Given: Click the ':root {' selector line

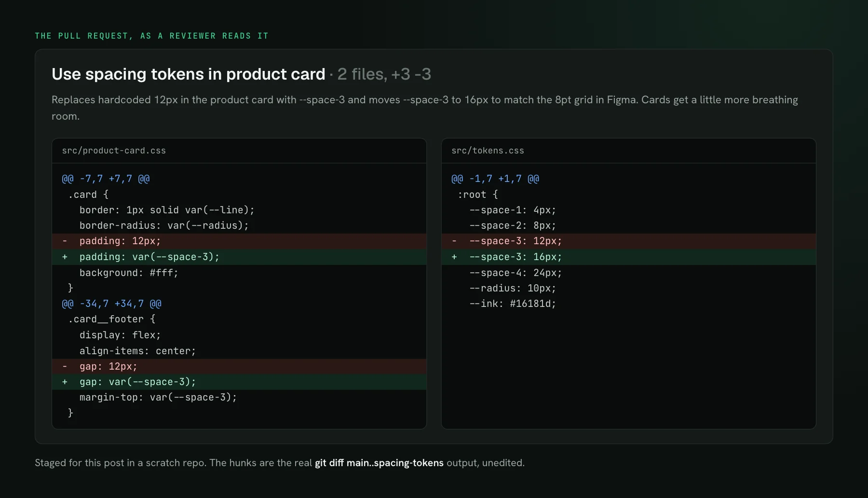Looking at the screenshot, I should click(478, 194).
